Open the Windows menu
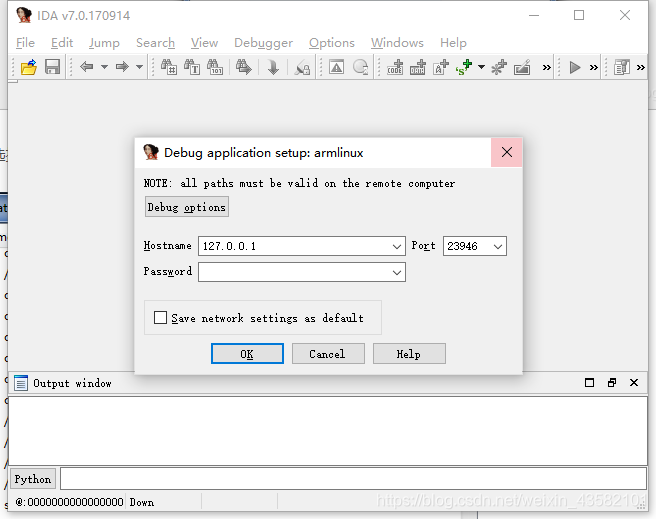The height and width of the screenshot is (519, 656). pyautogui.click(x=397, y=43)
